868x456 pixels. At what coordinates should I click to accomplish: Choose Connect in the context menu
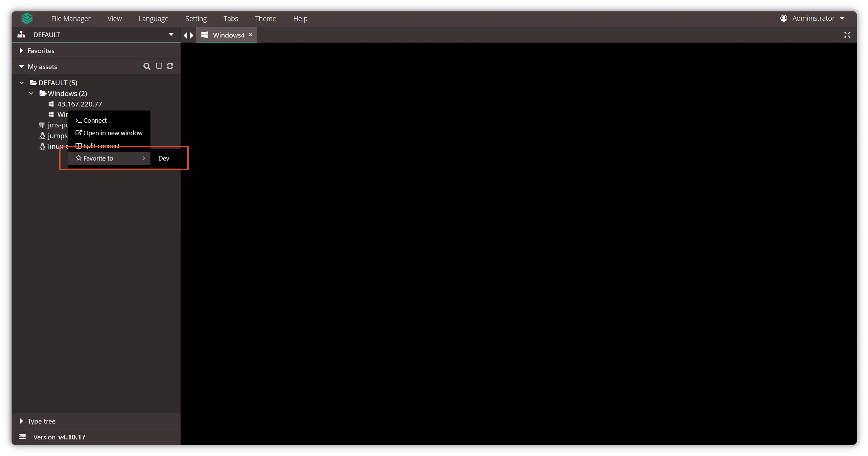[x=109, y=120]
